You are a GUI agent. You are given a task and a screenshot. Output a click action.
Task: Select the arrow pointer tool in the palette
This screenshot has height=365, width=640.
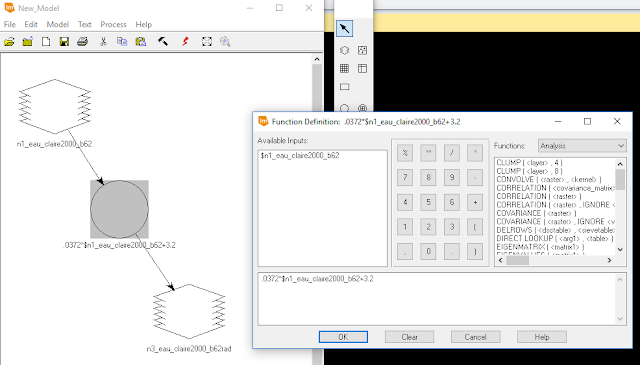coord(344,29)
